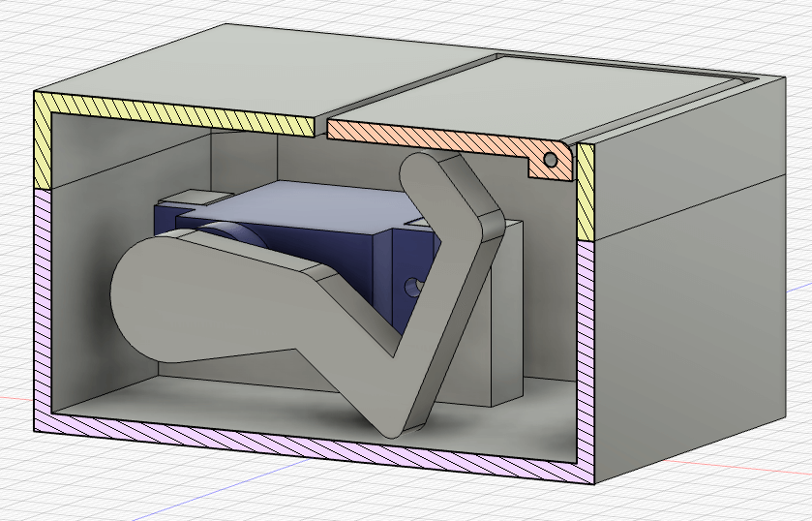Click the round hole on the servo side
The width and height of the screenshot is (812, 521).
click(412, 288)
